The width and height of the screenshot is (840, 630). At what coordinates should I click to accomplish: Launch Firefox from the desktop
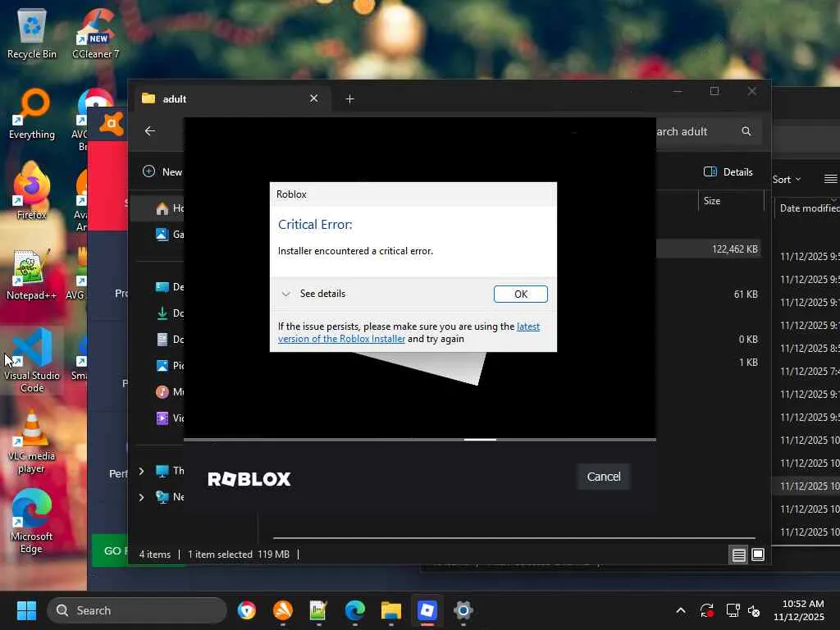click(x=32, y=190)
